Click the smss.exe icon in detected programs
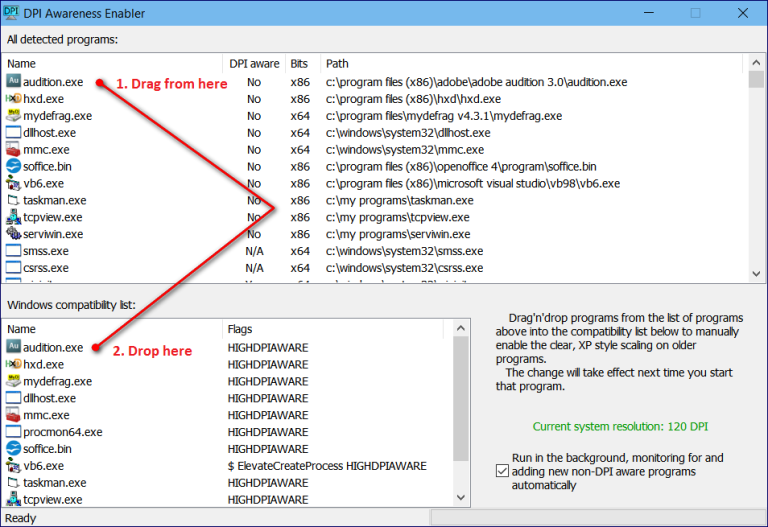The width and height of the screenshot is (768, 527). pos(13,251)
